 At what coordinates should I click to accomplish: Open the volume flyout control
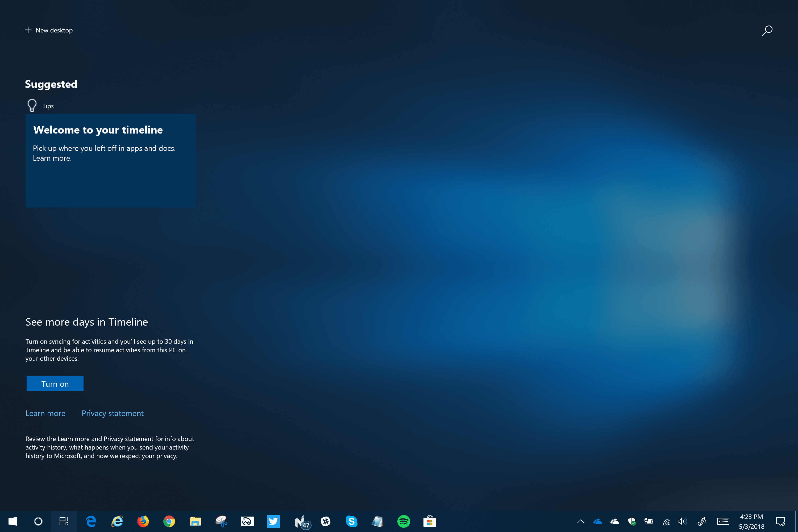pyautogui.click(x=682, y=521)
